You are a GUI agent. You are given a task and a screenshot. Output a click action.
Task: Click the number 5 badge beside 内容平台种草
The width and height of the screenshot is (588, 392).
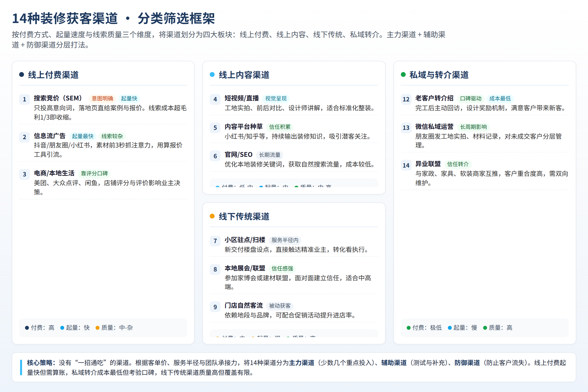point(215,128)
